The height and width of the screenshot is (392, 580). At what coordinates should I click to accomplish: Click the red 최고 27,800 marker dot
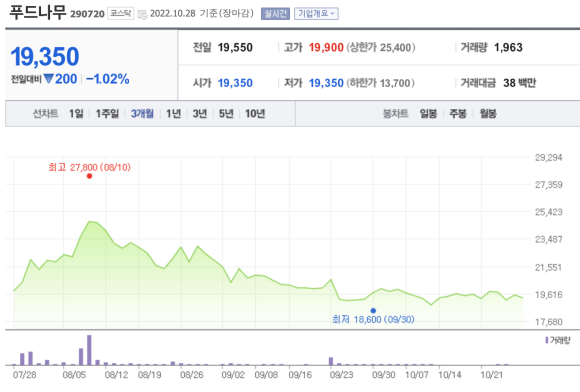[x=89, y=176]
